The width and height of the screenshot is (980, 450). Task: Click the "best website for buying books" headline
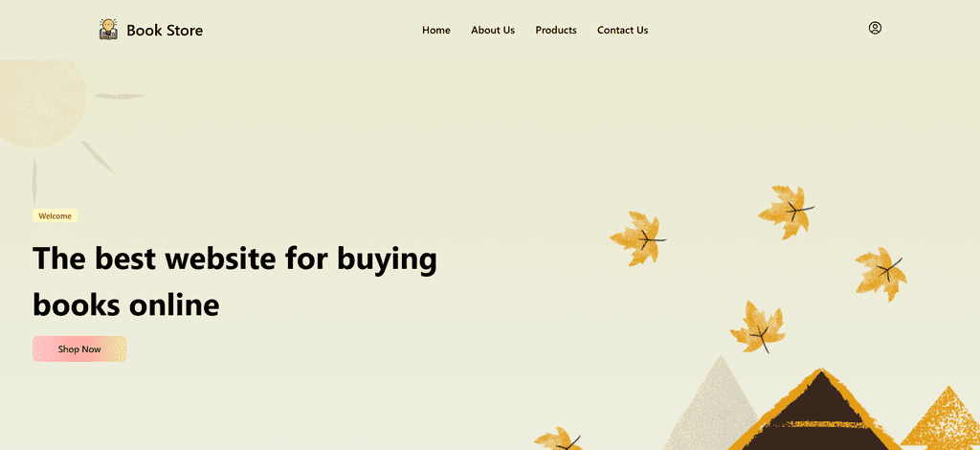click(234, 281)
